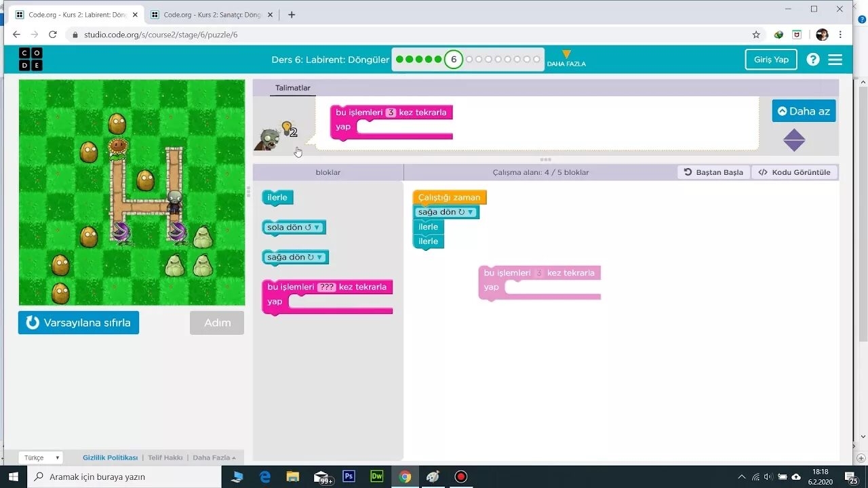
Task: Click the ??? number field in toolbox
Action: (326, 287)
